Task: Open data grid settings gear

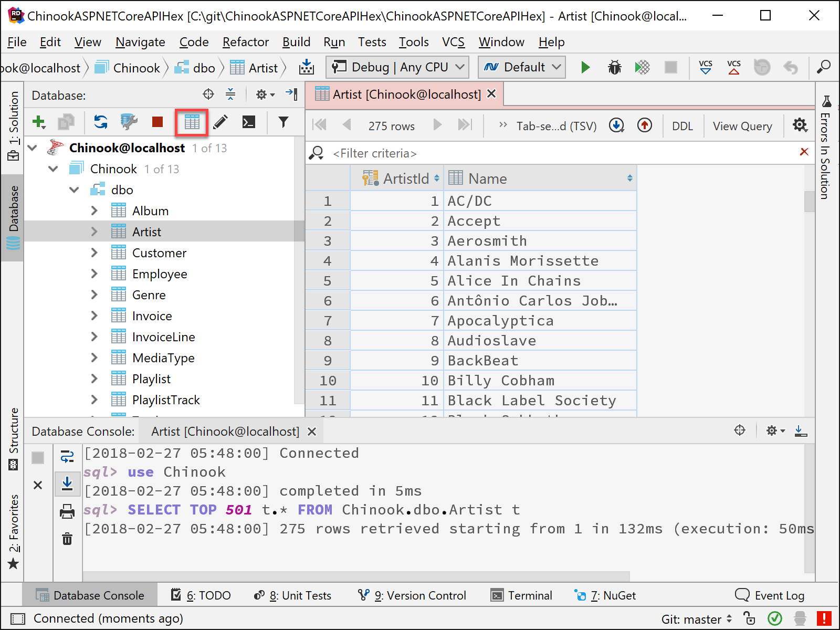Action: 800,125
